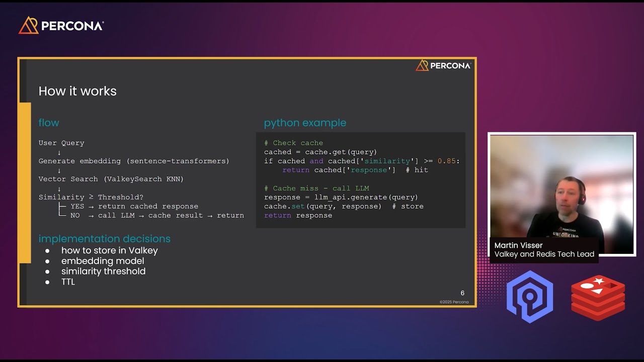Click the 'implementation decisions' heading
Viewport: 644px width, 362px height.
(105, 239)
